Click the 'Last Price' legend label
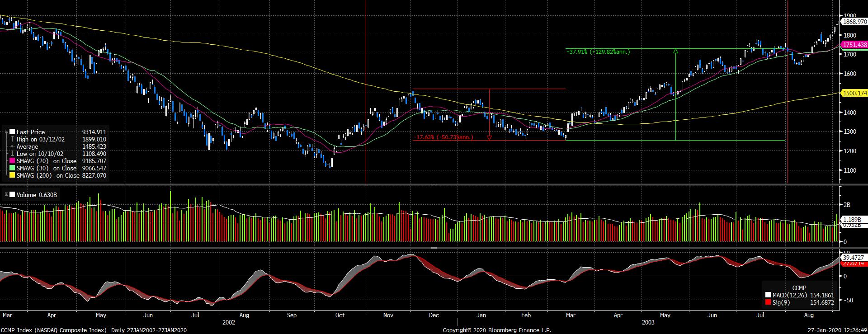The image size is (868, 334). coord(31,132)
